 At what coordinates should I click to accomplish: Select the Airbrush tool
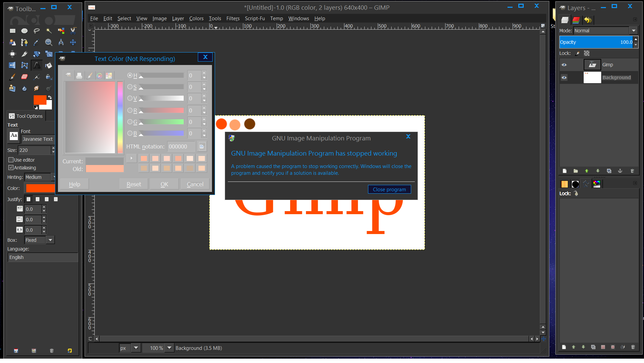[37, 77]
